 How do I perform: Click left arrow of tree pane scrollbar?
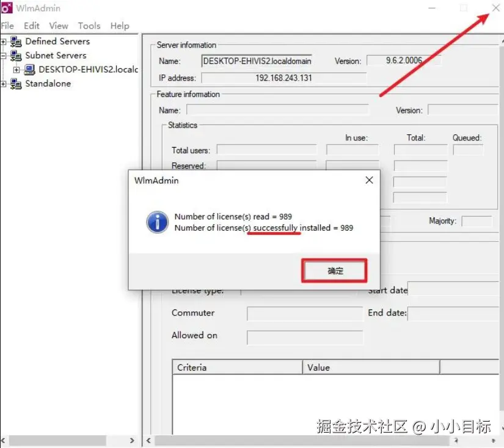coord(3,440)
